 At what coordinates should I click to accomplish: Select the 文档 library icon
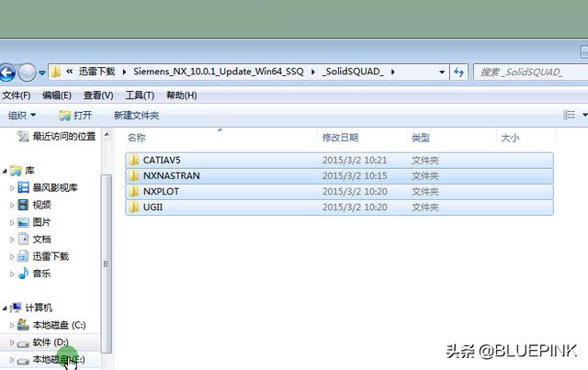pos(23,239)
